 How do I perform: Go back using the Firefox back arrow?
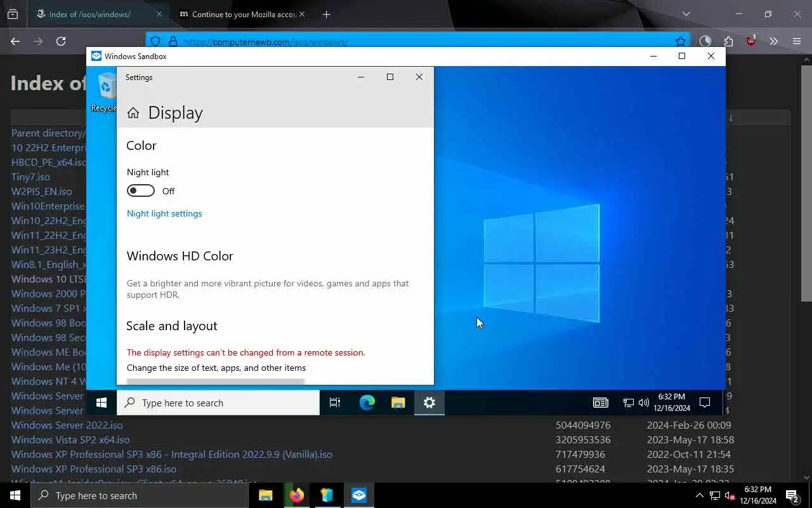[15, 41]
